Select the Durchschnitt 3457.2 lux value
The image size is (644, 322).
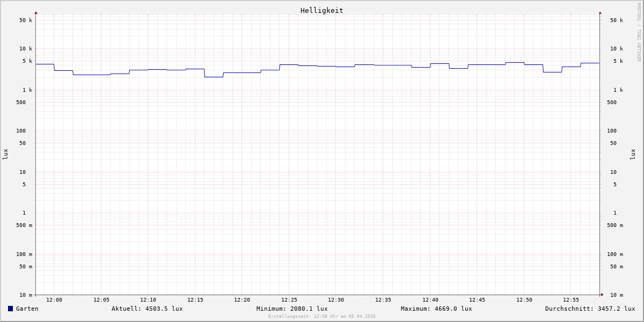click(x=590, y=309)
